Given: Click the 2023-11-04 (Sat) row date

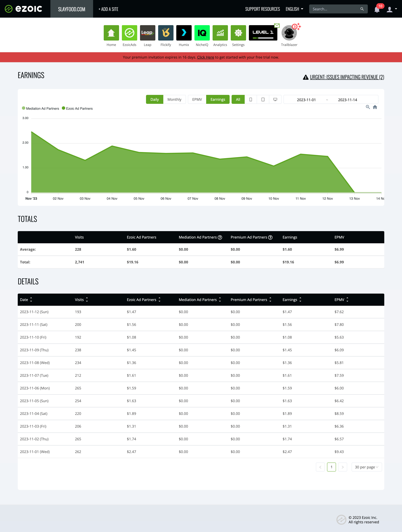Looking at the screenshot, I should tap(34, 414).
